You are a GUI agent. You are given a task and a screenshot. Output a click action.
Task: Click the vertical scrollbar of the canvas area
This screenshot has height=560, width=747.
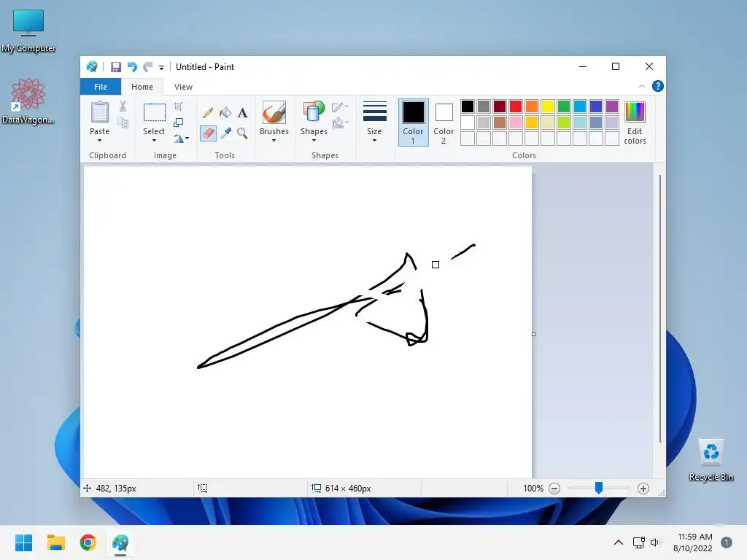pos(659,308)
